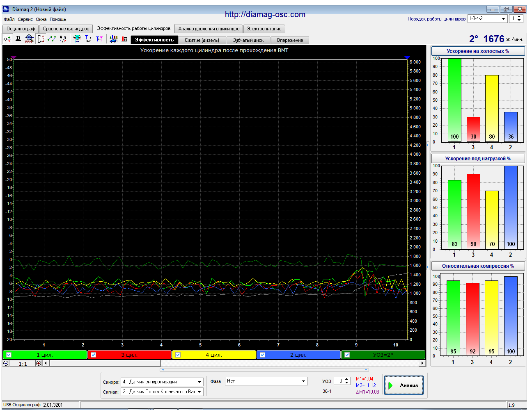Toggle the 1 цил. green checkbox

pyautogui.click(x=9, y=355)
